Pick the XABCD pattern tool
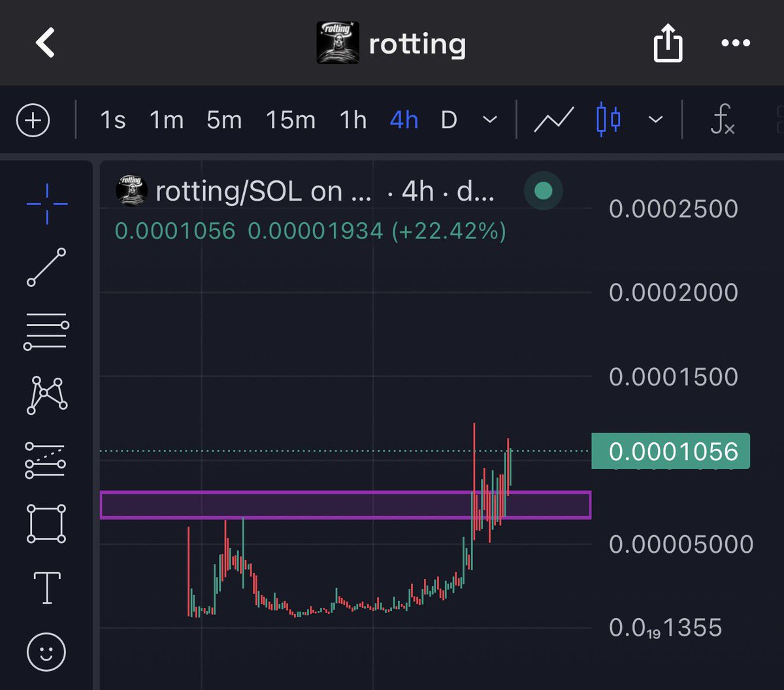This screenshot has width=784, height=690. (46, 395)
